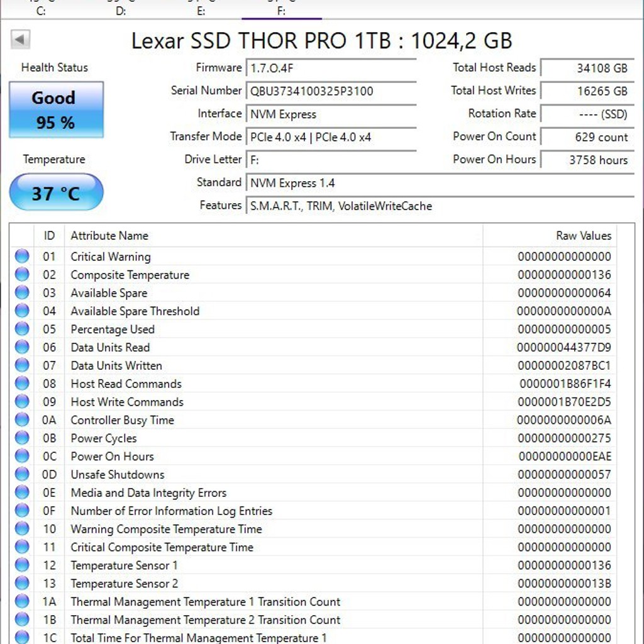Viewport: 644px width, 644px height.
Task: Select the Host Read Commands attribute name
Action: (126, 384)
